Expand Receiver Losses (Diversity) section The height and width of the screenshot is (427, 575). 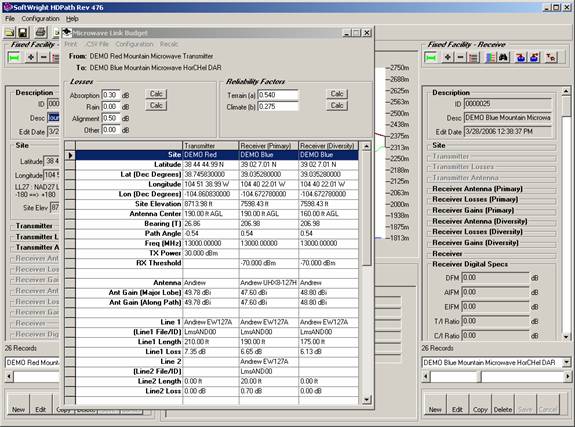pos(477,231)
